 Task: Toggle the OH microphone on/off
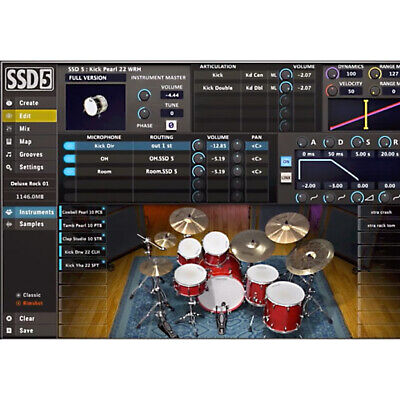69,159
